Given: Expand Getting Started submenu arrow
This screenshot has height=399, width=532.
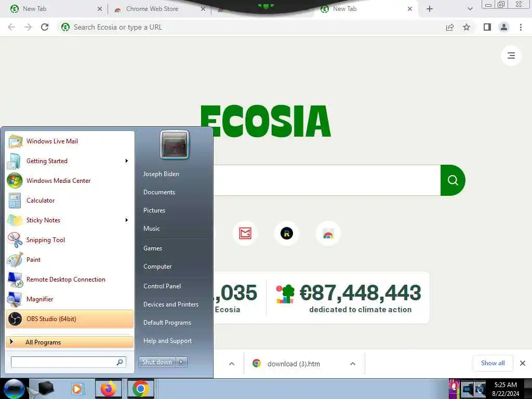Looking at the screenshot, I should click(x=127, y=161).
